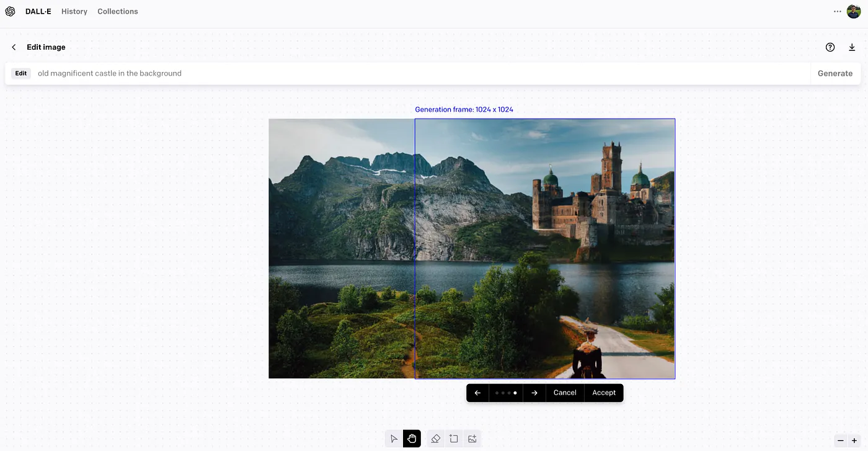
Task: Zoom out with the minus button
Action: 841,440
